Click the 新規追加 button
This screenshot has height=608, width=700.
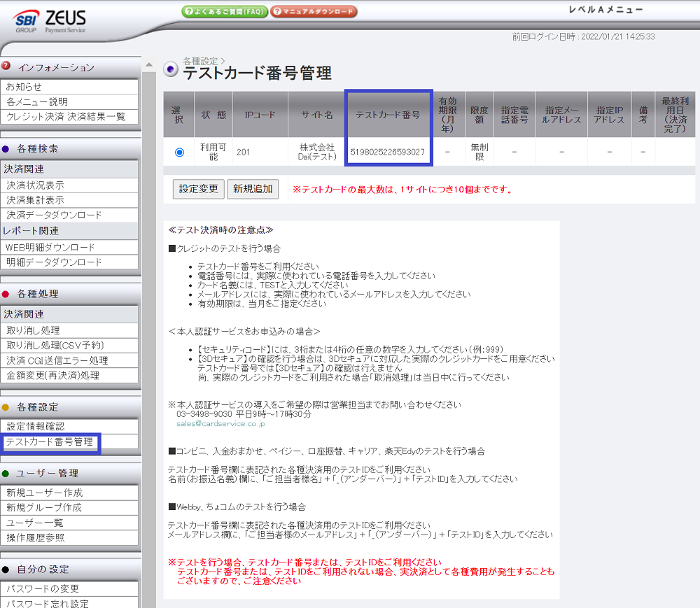[x=253, y=189]
